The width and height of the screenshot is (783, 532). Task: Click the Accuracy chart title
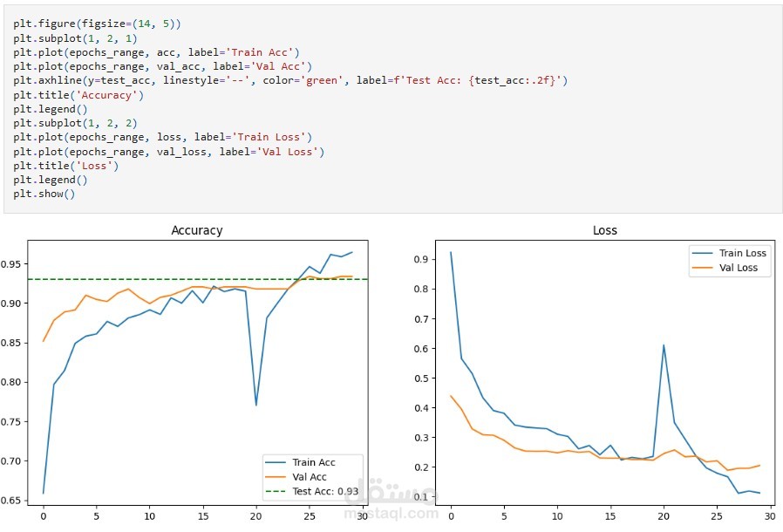click(197, 230)
